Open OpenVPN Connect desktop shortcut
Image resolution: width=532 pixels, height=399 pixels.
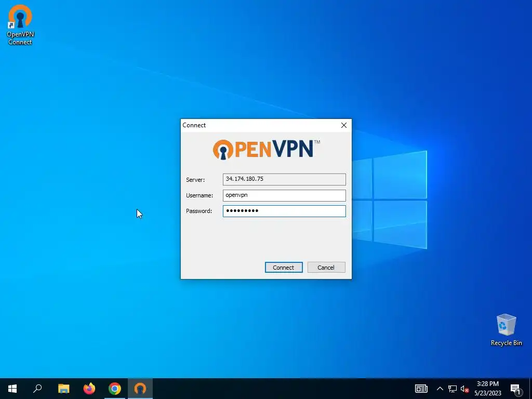(x=20, y=25)
